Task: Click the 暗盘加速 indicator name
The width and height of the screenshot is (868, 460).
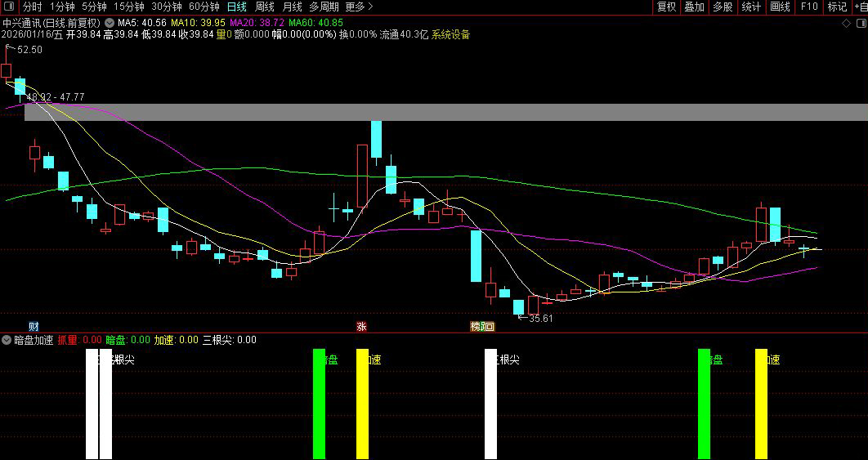Action: [34, 340]
